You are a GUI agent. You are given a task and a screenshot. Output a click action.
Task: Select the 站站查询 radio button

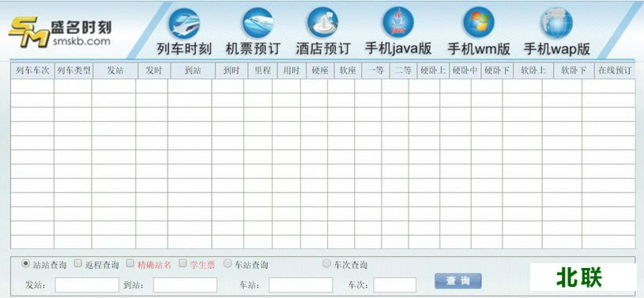(x=25, y=263)
